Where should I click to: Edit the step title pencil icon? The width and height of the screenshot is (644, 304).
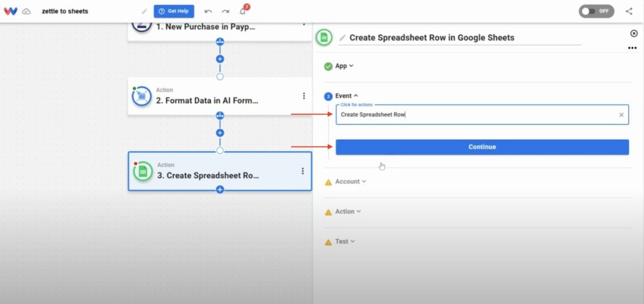pos(342,38)
